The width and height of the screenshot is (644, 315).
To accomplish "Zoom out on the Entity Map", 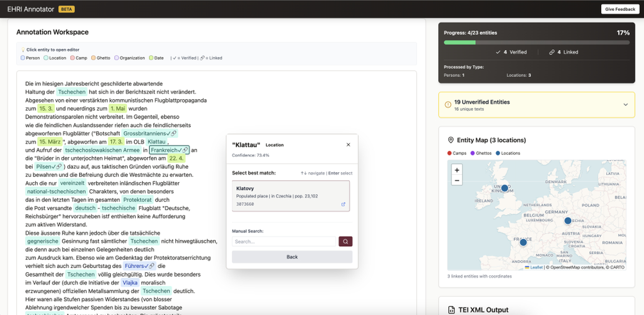I will tap(457, 180).
